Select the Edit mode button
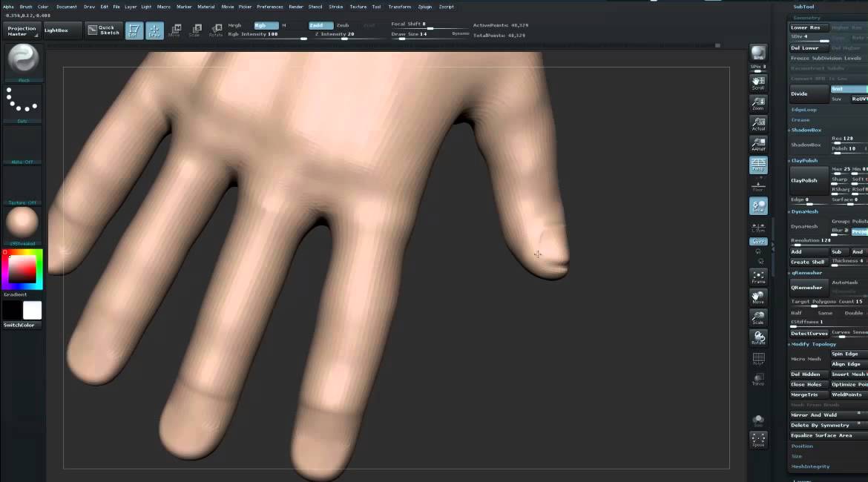 click(134, 30)
